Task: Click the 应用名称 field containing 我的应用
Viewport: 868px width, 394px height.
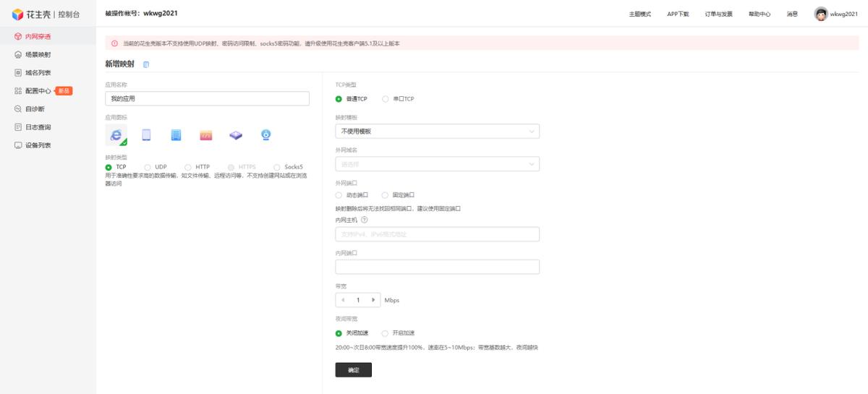Action: (x=207, y=98)
